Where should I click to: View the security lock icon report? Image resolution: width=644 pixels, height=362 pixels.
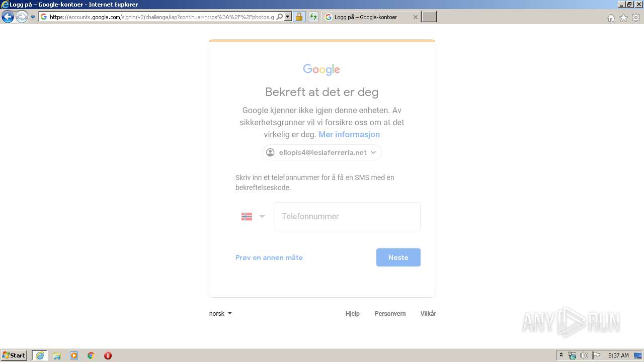[299, 17]
